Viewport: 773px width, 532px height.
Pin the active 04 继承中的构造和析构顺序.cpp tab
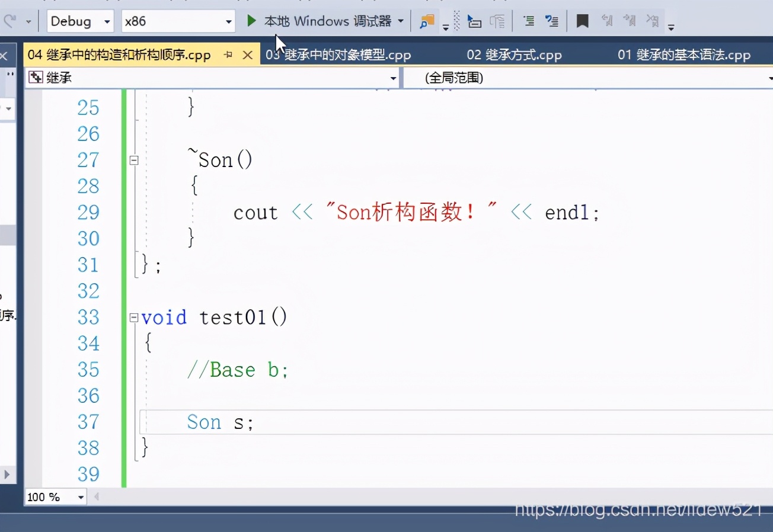click(x=228, y=54)
